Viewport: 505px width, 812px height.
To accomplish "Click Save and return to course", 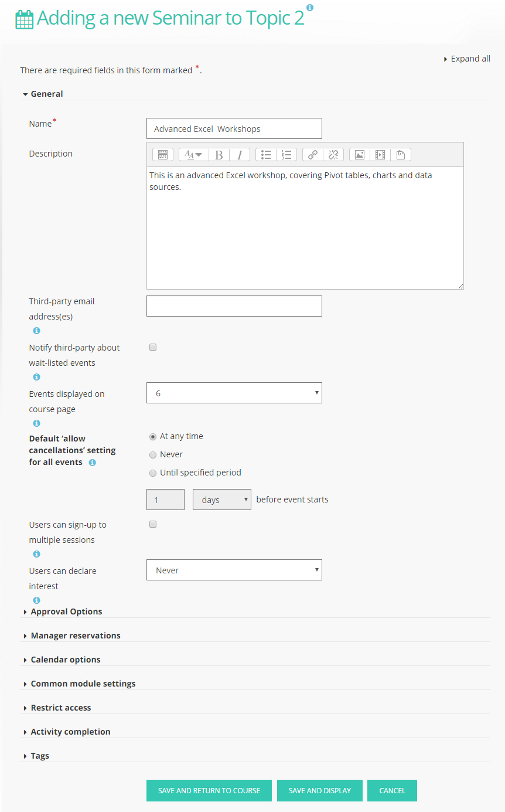I will [209, 790].
